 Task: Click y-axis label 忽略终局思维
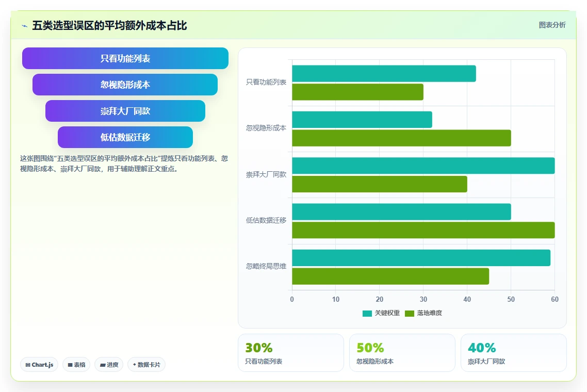tap(266, 266)
